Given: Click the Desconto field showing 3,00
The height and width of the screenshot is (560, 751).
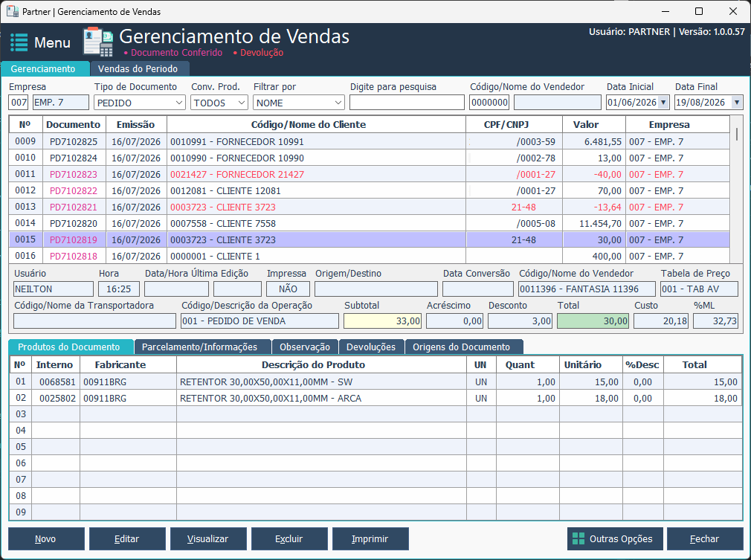Looking at the screenshot, I should pos(520,321).
